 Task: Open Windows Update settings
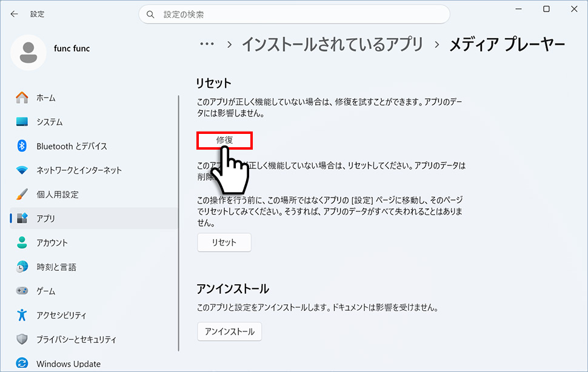[94, 364]
